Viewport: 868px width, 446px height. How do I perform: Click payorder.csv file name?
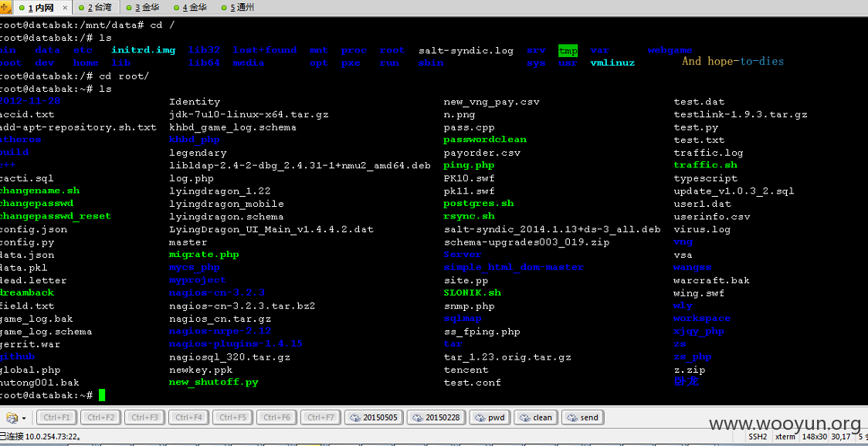coord(482,153)
